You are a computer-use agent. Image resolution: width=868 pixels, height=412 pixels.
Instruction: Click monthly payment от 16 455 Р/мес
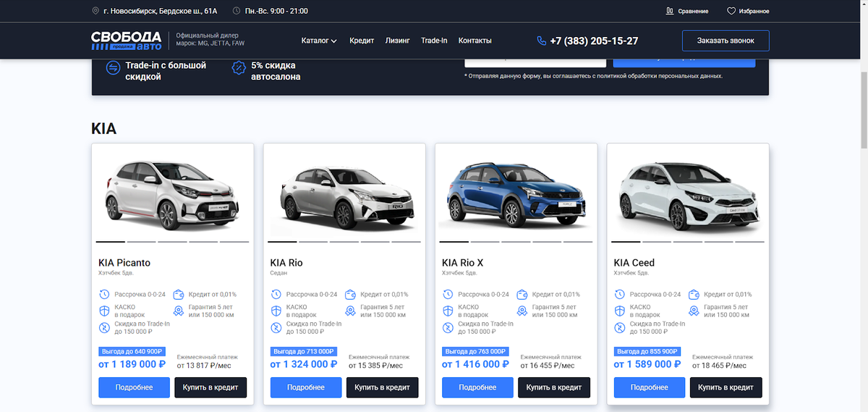[x=548, y=366]
